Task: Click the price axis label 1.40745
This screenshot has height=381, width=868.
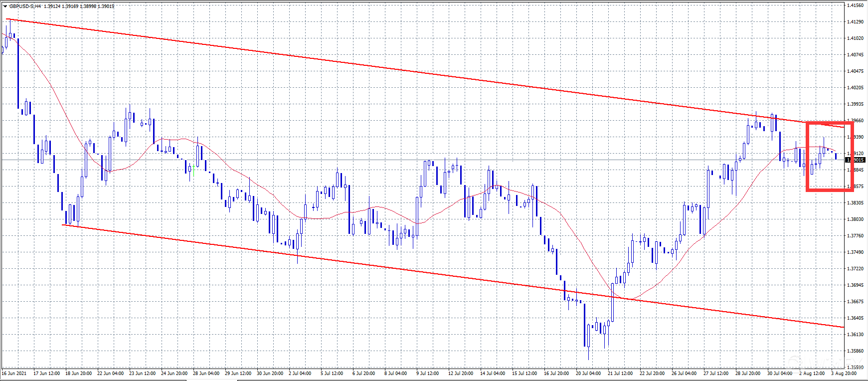Action: click(855, 55)
